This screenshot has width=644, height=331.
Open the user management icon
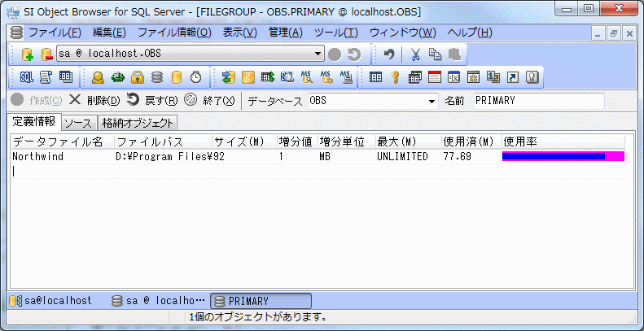tap(98, 78)
